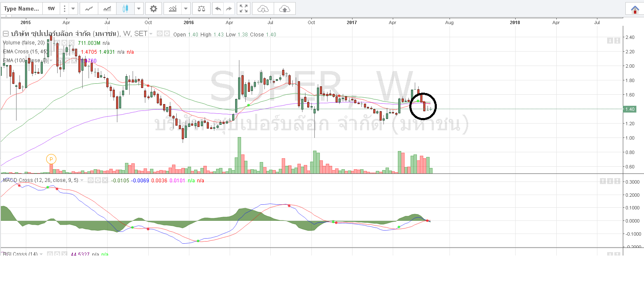Open main series format gear

167,34
